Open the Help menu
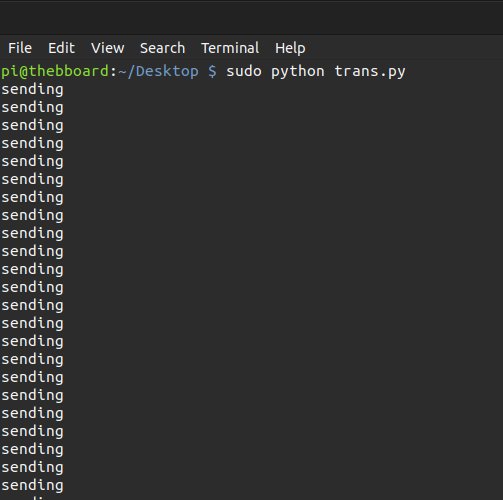Viewport: 503px width, 500px height. pyautogui.click(x=290, y=49)
